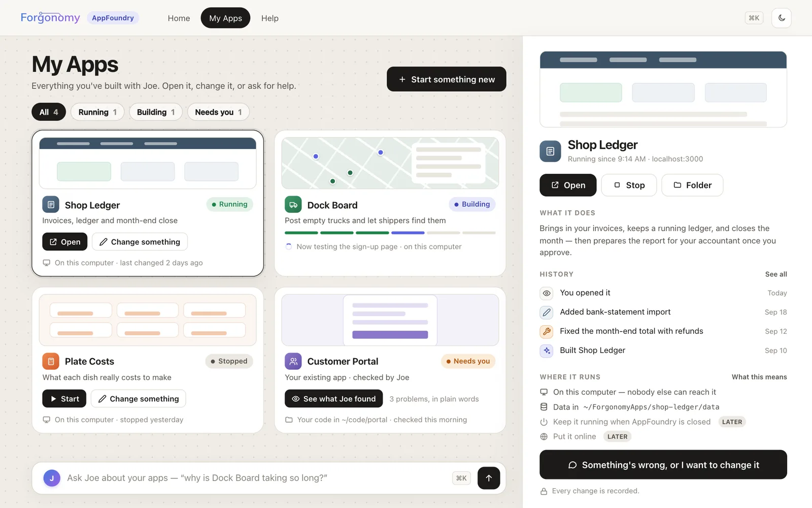
Task: Open the Help page
Action: pyautogui.click(x=269, y=18)
